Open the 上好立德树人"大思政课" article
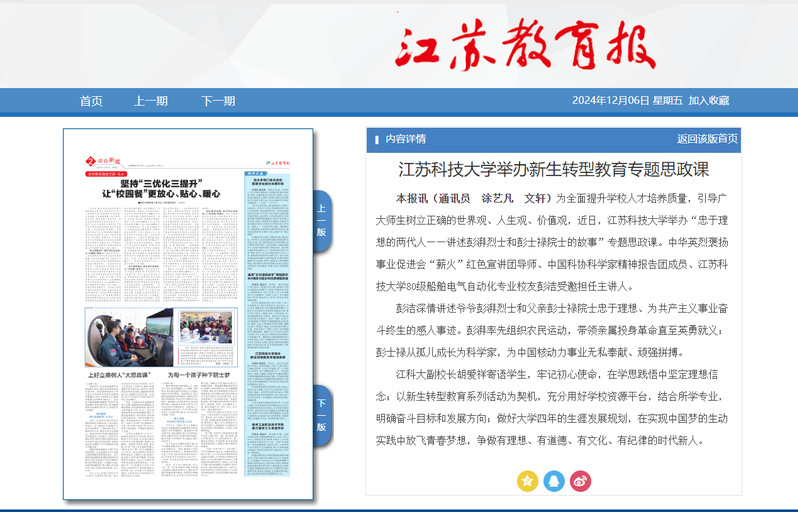This screenshot has width=798, height=512. pos(119,374)
